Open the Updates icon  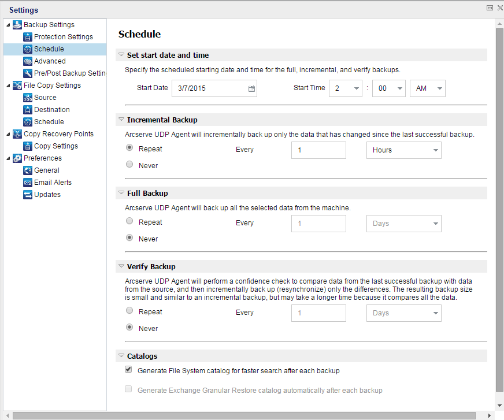[x=27, y=194]
